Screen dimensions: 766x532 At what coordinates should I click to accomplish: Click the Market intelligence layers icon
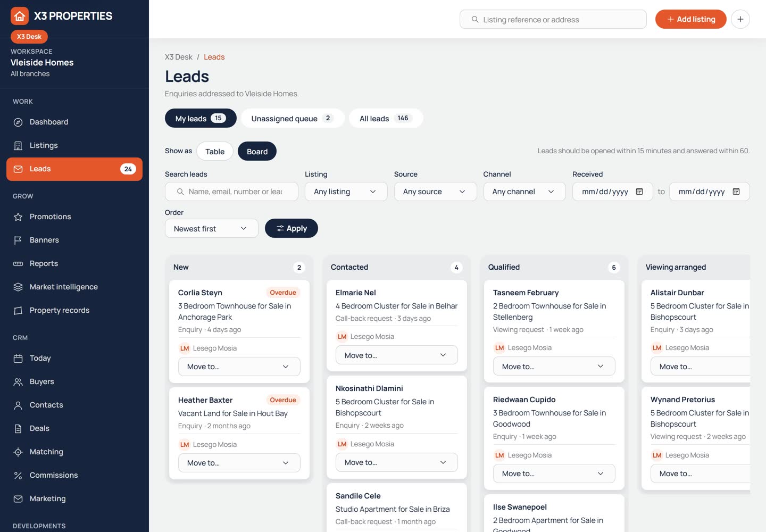click(18, 287)
